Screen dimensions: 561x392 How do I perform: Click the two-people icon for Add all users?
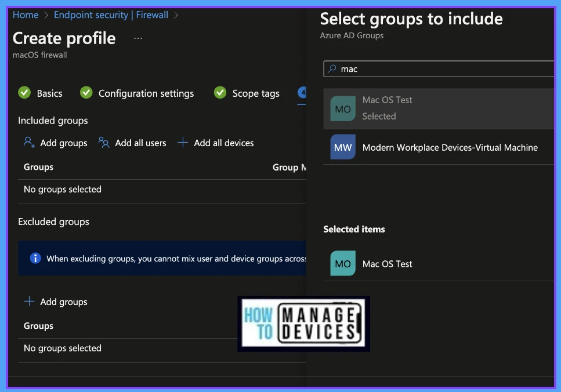[104, 142]
